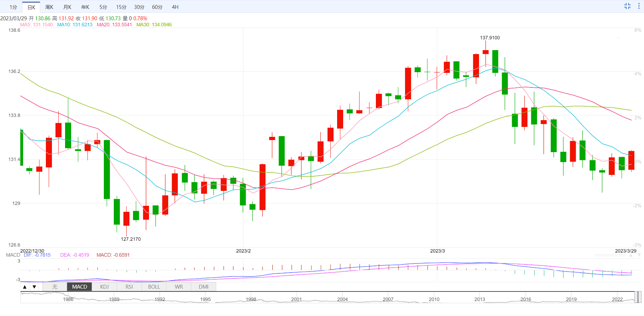
Task: Choose the 4H timeframe
Action: tap(175, 7)
